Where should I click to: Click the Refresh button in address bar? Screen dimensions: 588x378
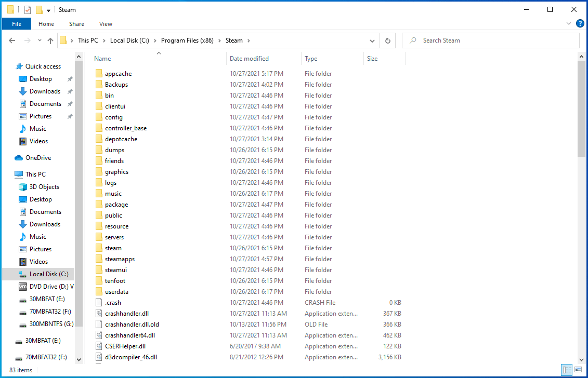[387, 40]
